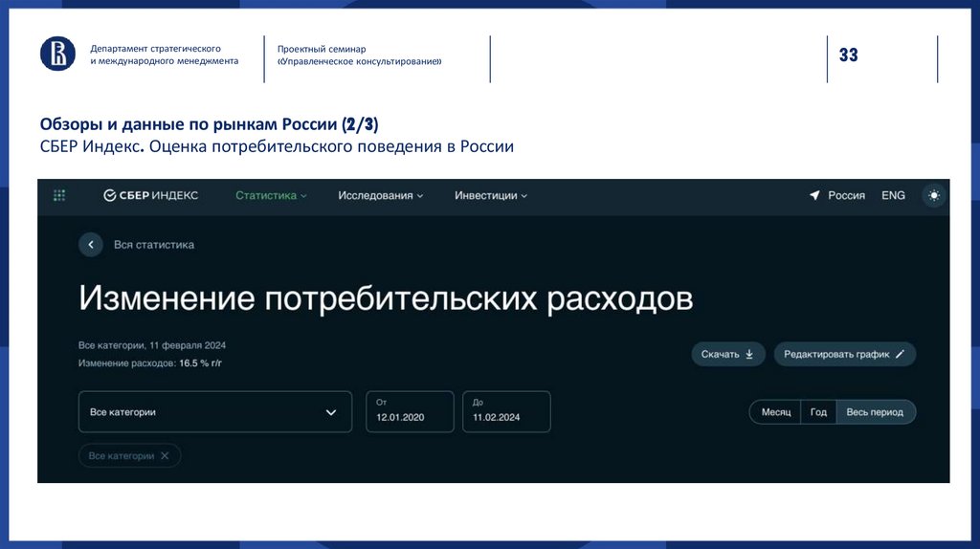This screenshot has height=549, width=980.
Task: Click Редактировать график button
Action: pos(845,354)
